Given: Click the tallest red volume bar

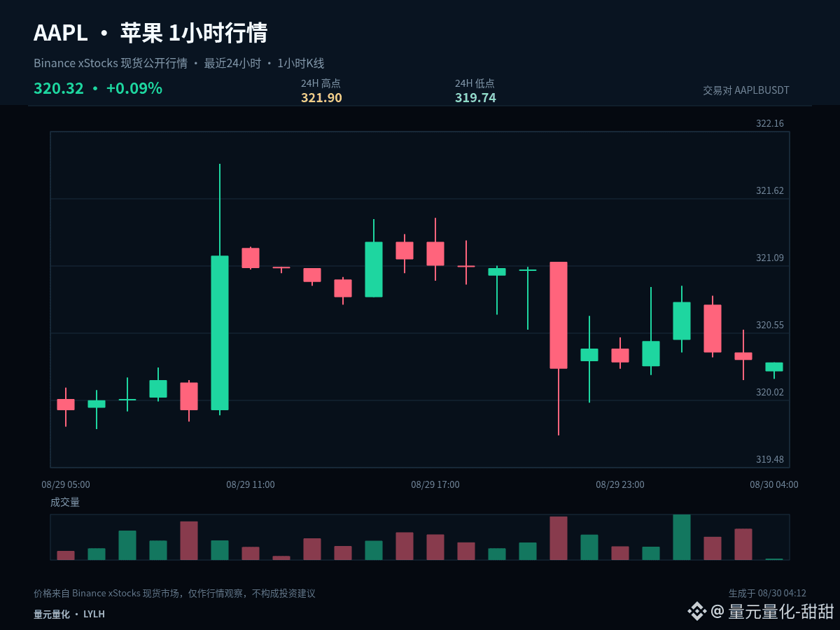Looking at the screenshot, I should coord(559,538).
